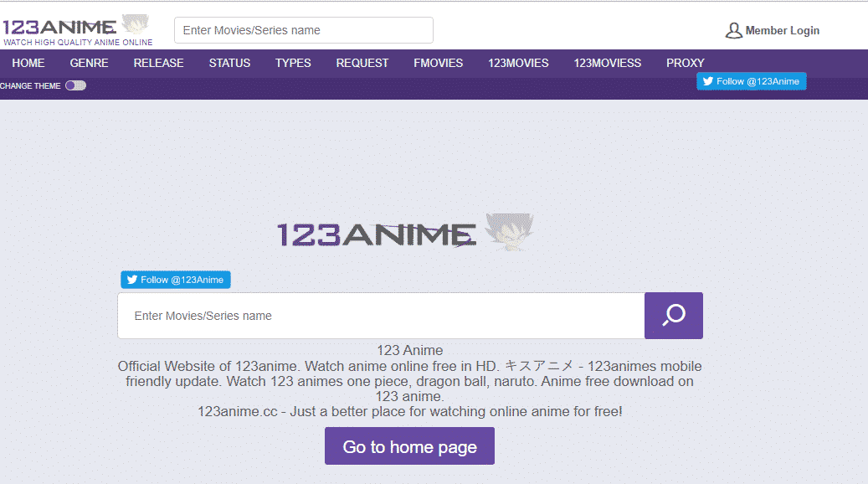Go to the REQUEST page
This screenshot has width=868, height=484.
point(362,63)
